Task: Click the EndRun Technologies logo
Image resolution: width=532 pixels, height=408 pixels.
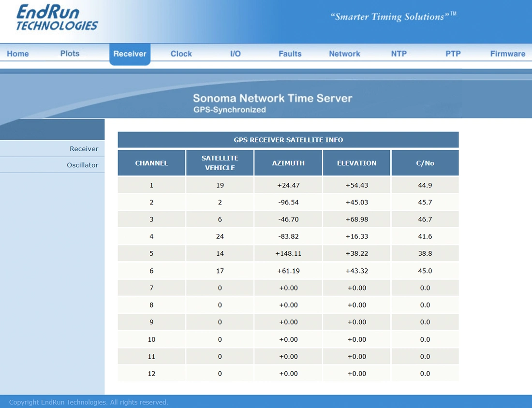Action: point(57,17)
